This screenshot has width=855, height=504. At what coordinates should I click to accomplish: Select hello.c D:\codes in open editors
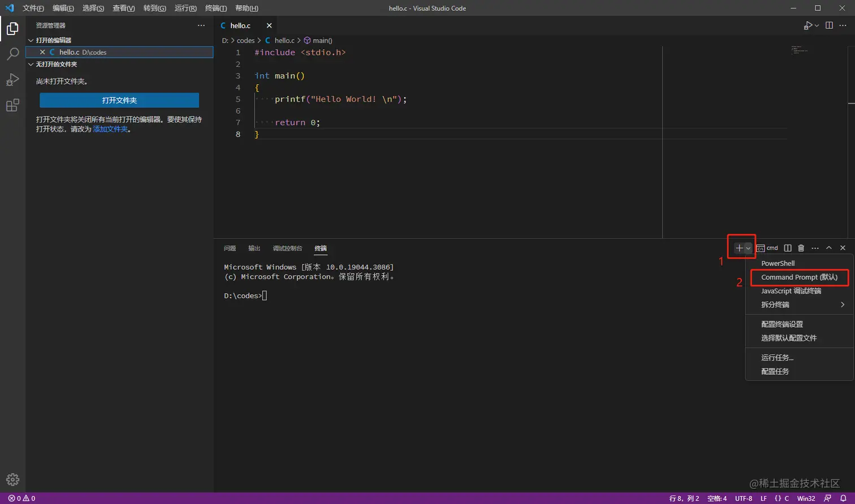[119, 52]
